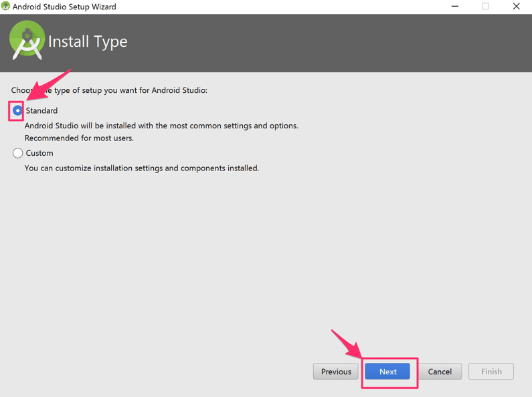Click the Next button
Image resolution: width=532 pixels, height=397 pixels.
(387, 372)
